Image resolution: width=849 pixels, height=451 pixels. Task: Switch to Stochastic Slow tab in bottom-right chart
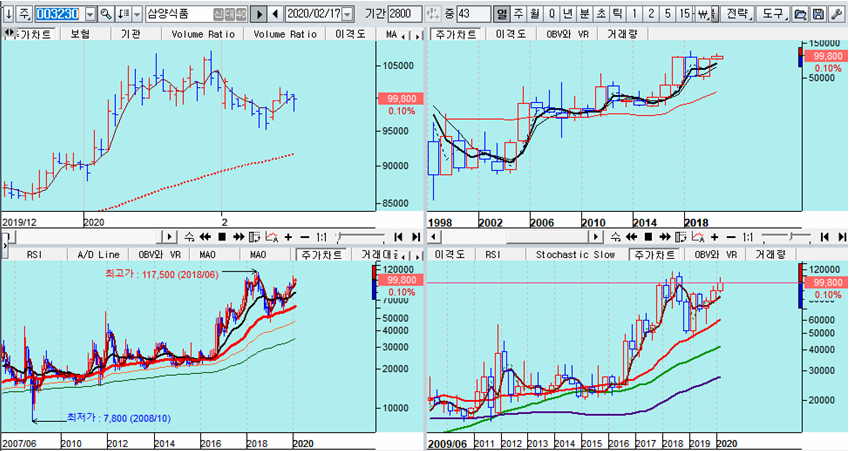576,254
